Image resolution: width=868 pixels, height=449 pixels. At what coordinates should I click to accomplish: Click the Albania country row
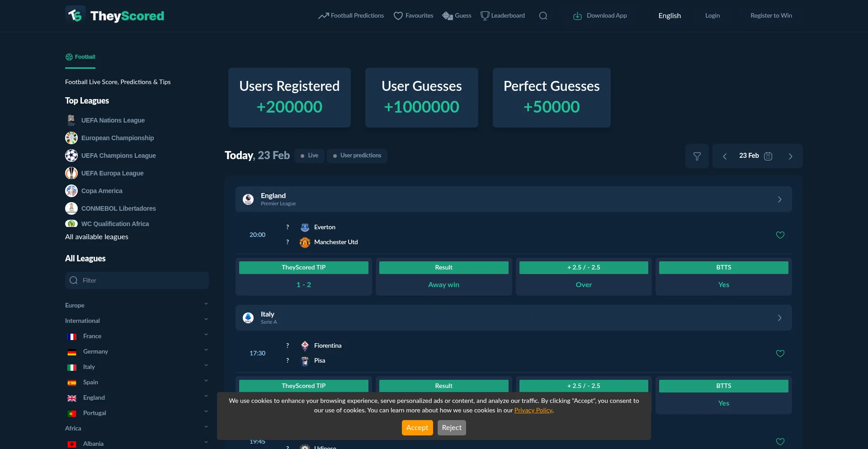pos(137,444)
